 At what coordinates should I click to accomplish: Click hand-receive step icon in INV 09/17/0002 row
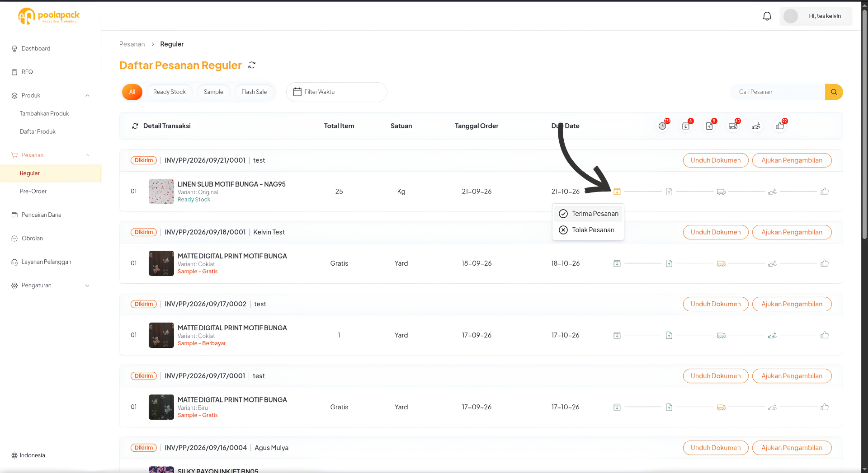[773, 335]
